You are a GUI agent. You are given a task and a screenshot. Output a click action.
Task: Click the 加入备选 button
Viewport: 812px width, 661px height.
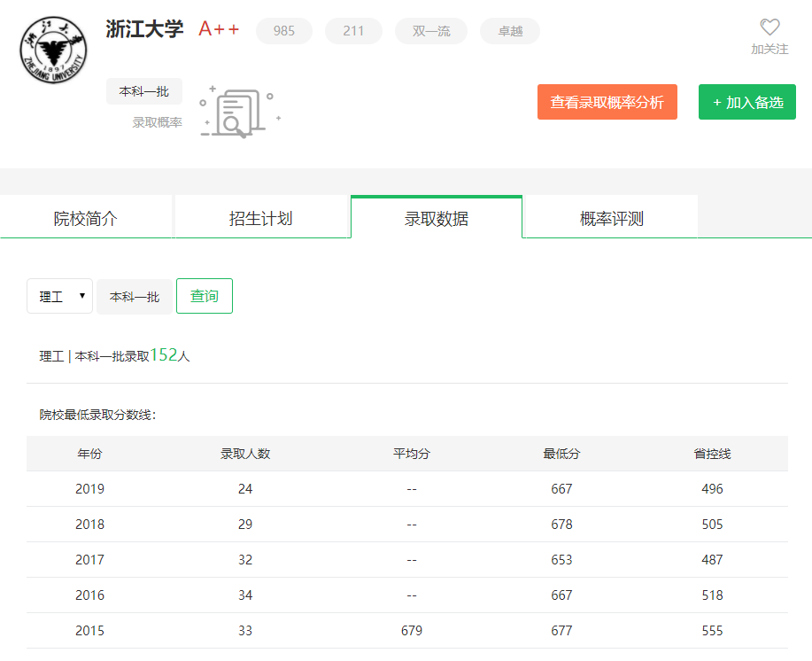point(746,102)
